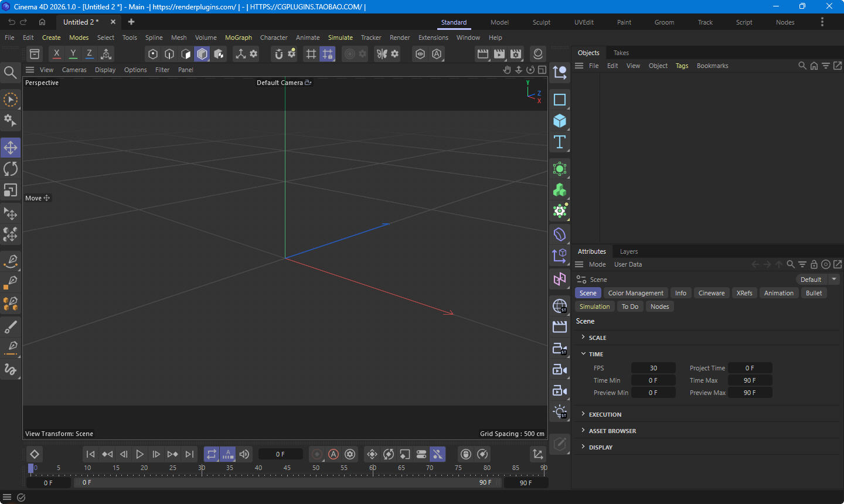This screenshot has height=504, width=844.
Task: Open the Color Management tab button
Action: coord(635,293)
